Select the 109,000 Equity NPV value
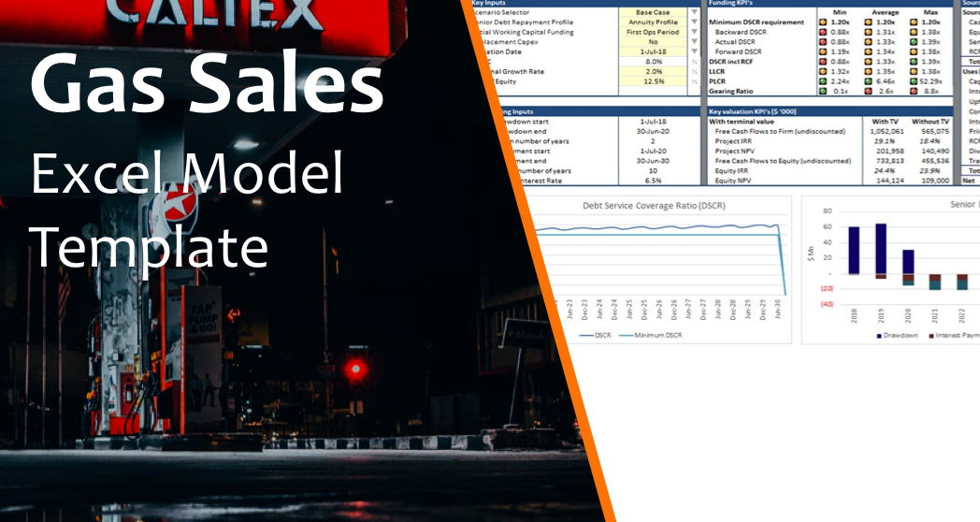 click(x=935, y=181)
